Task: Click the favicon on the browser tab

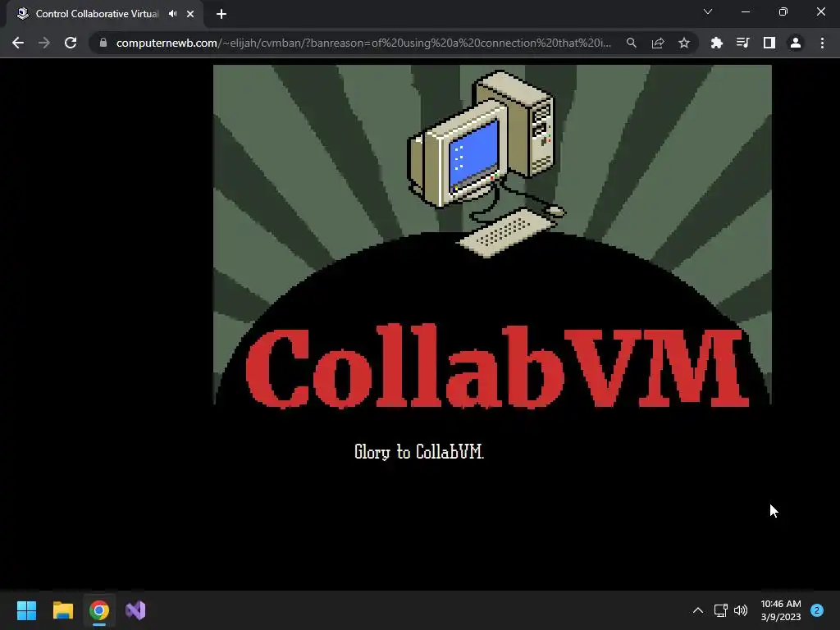Action: point(22,14)
